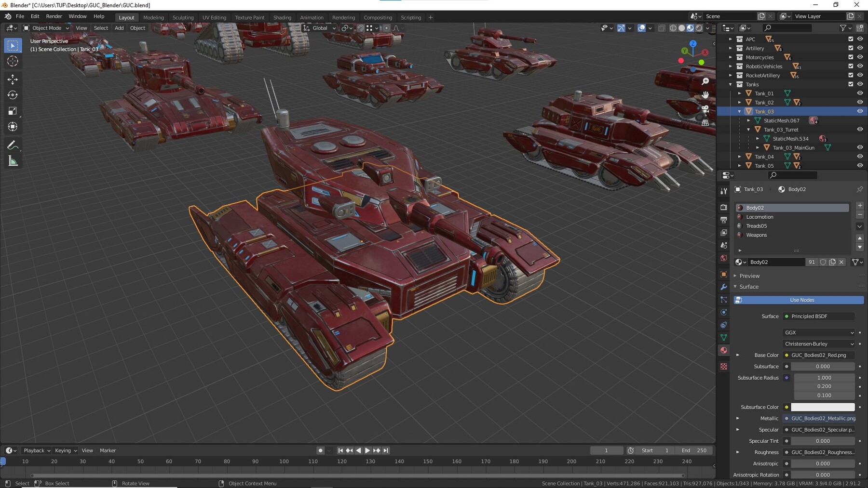Click the Subsurface Color swatch

pyautogui.click(x=823, y=407)
